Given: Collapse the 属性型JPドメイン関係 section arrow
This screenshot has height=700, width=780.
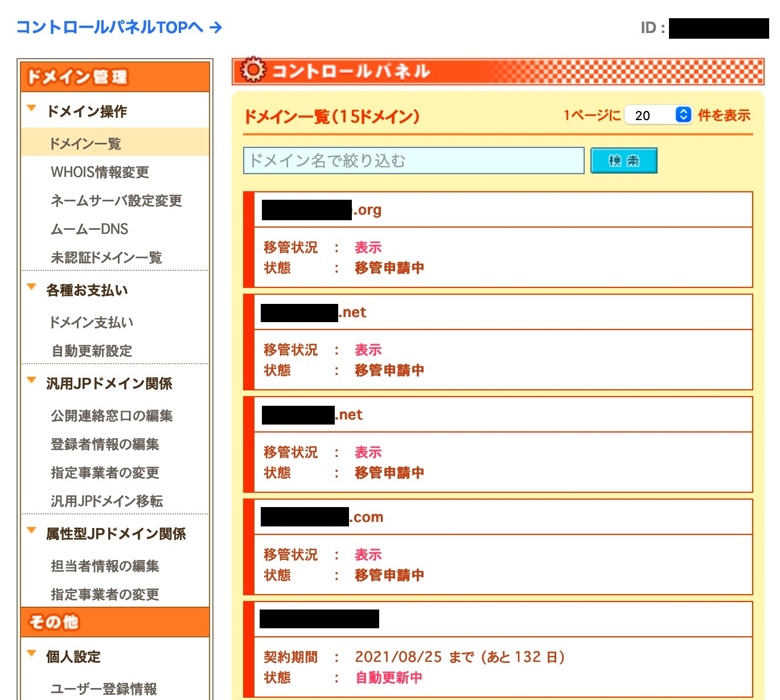Looking at the screenshot, I should [32, 531].
